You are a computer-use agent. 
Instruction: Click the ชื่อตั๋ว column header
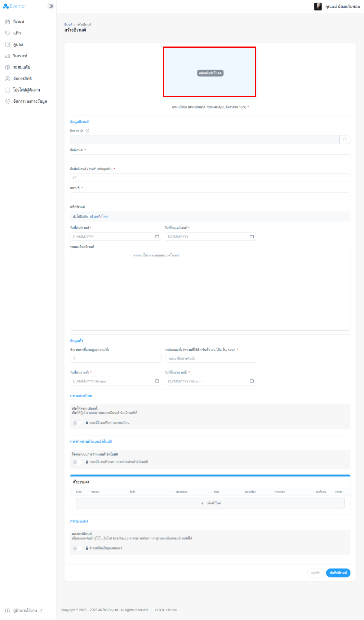(x=132, y=492)
